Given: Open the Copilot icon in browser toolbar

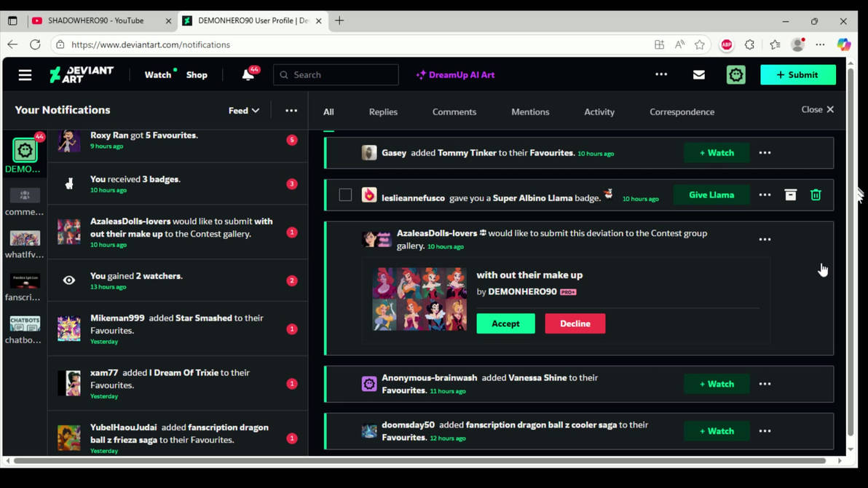Looking at the screenshot, I should pos(844,45).
